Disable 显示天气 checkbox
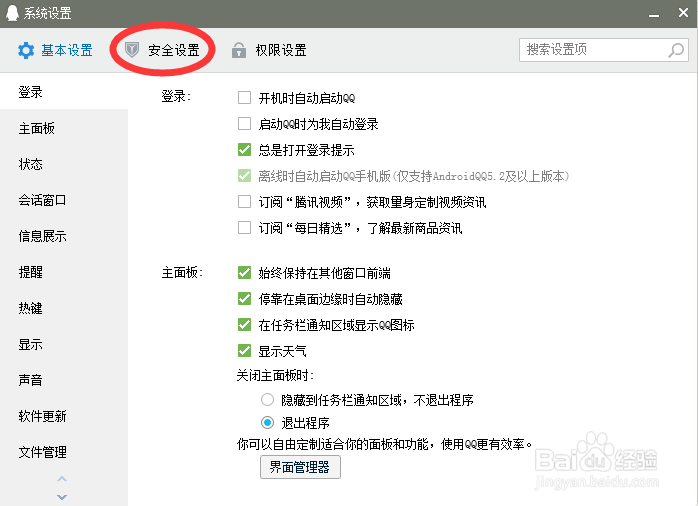This screenshot has width=698, height=506. click(x=244, y=351)
